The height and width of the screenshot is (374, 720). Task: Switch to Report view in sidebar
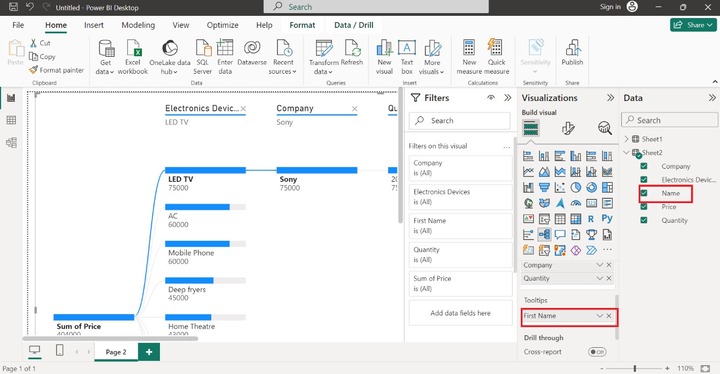pyautogui.click(x=11, y=98)
